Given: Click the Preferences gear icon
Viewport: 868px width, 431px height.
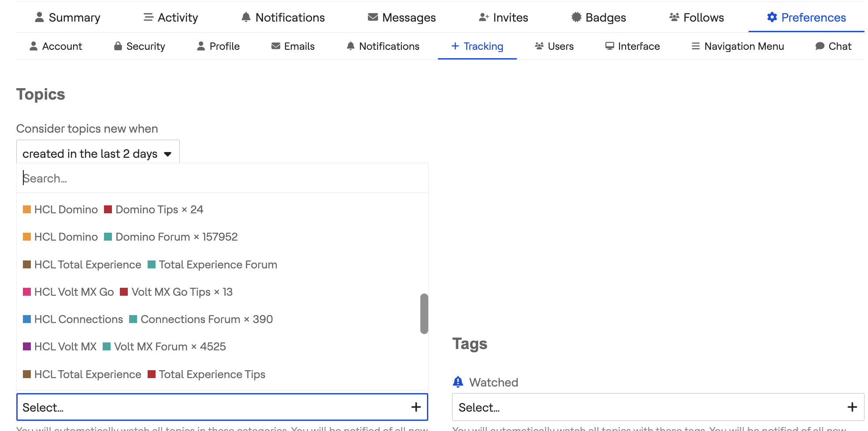Looking at the screenshot, I should pyautogui.click(x=772, y=17).
